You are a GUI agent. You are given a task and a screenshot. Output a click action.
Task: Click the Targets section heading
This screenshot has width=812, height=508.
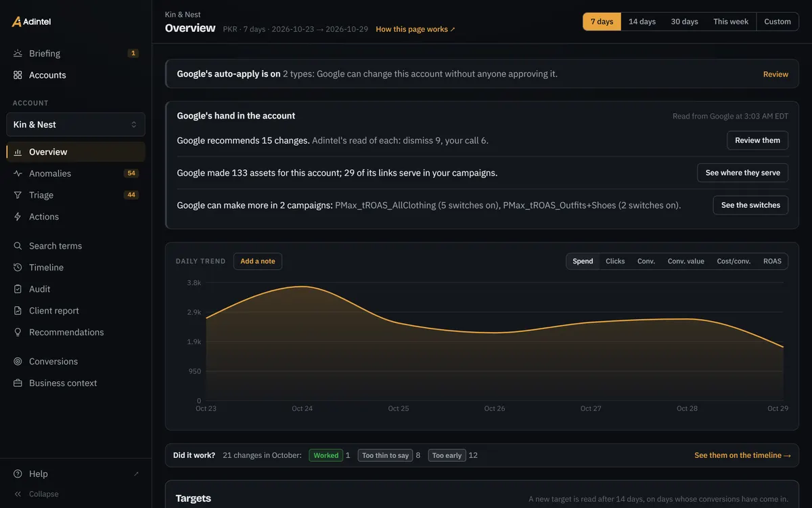tap(194, 499)
